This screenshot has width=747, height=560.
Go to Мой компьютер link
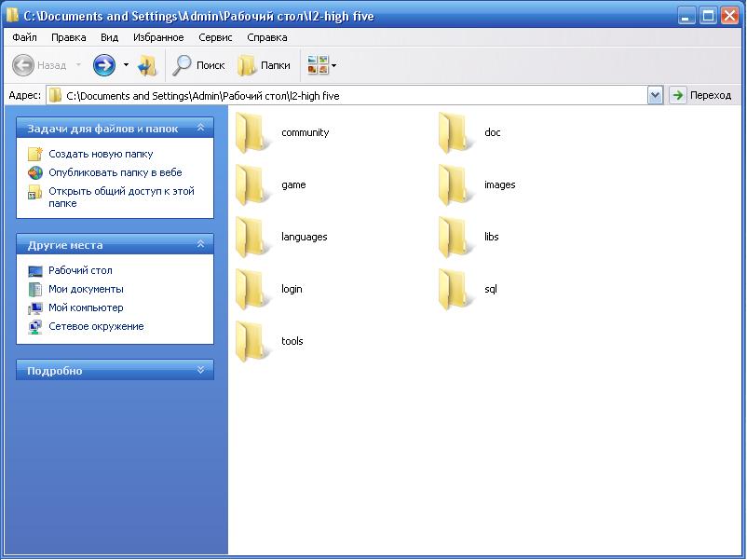(x=86, y=307)
